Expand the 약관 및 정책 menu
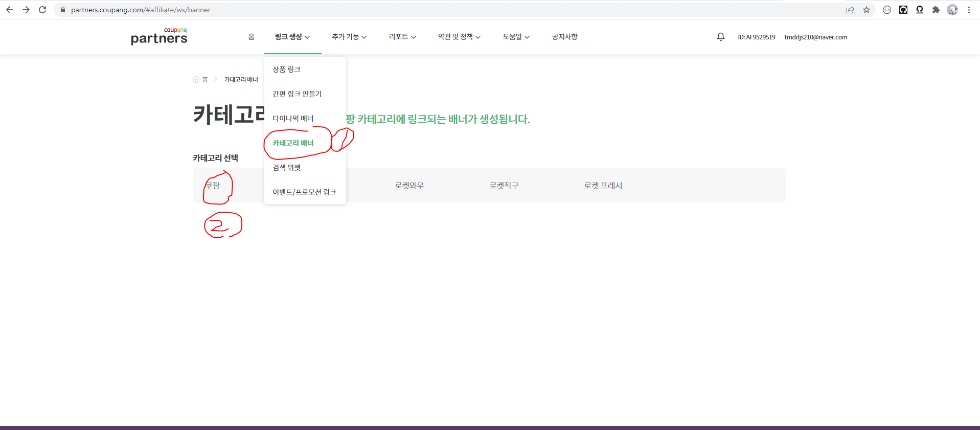Viewport: 980px width, 430px height. tap(459, 37)
